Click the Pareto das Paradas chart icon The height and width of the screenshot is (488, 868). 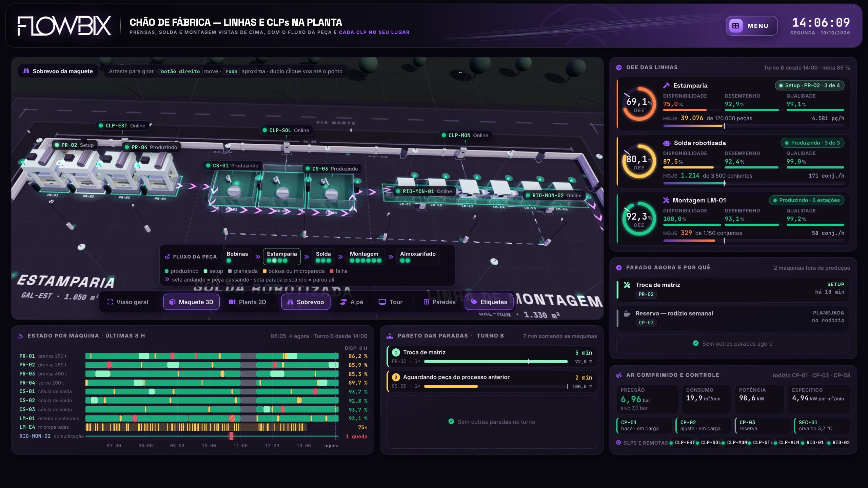[390, 336]
